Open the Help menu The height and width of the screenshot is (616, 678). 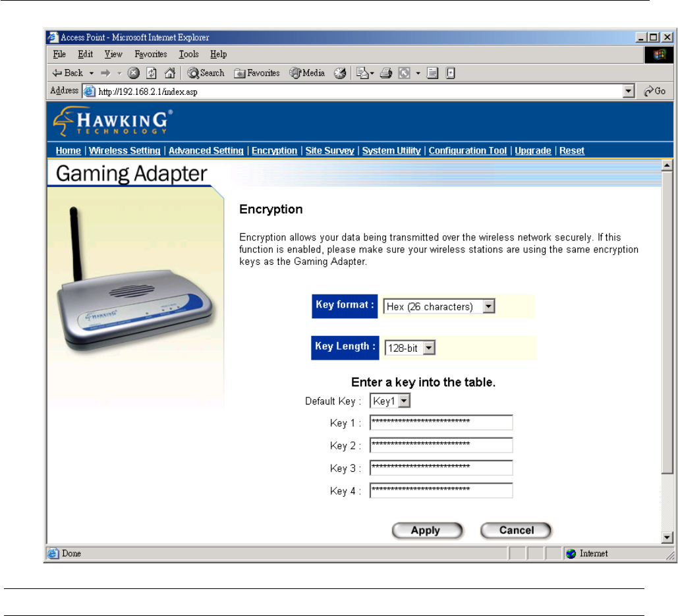218,55
